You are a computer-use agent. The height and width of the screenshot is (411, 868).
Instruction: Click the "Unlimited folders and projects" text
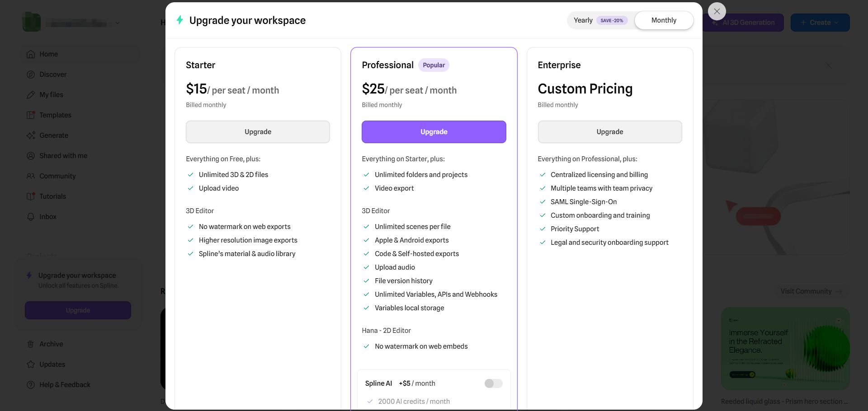click(421, 175)
